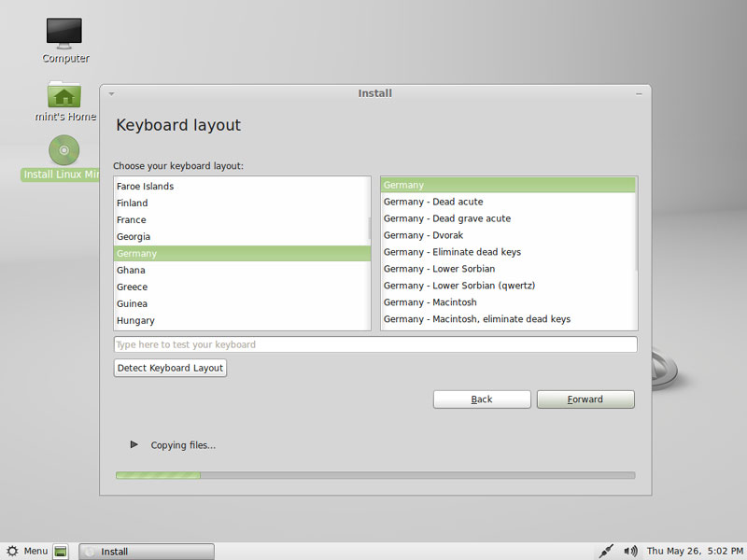The width and height of the screenshot is (747, 560).
Task: Select the Install Linux Mint disc icon
Action: coord(63,150)
